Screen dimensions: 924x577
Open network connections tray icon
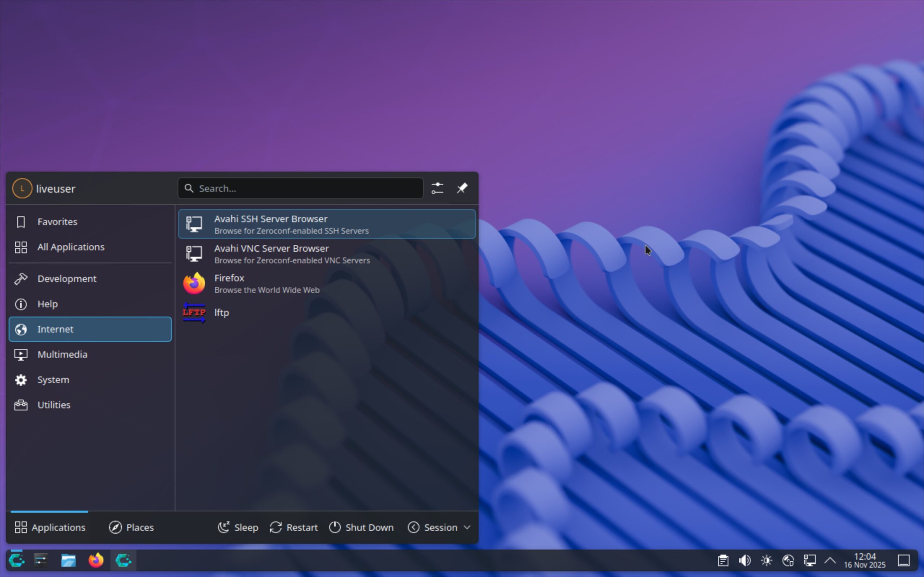coord(810,560)
